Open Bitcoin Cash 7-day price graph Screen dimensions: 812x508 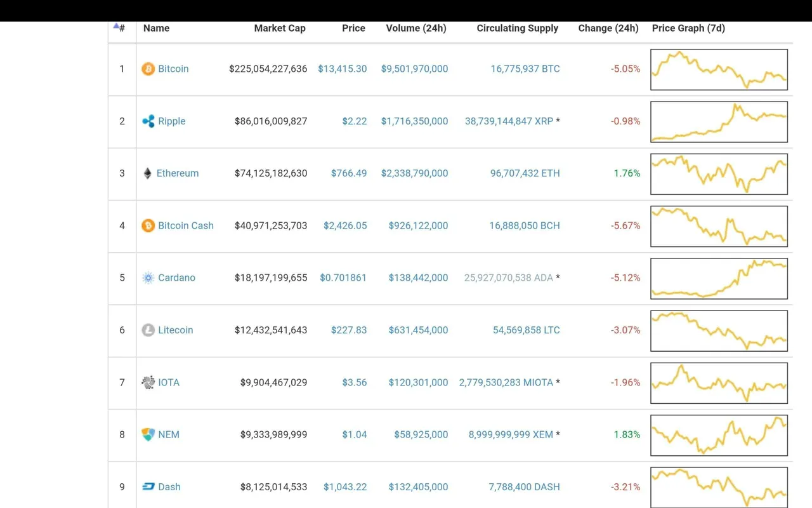click(719, 226)
